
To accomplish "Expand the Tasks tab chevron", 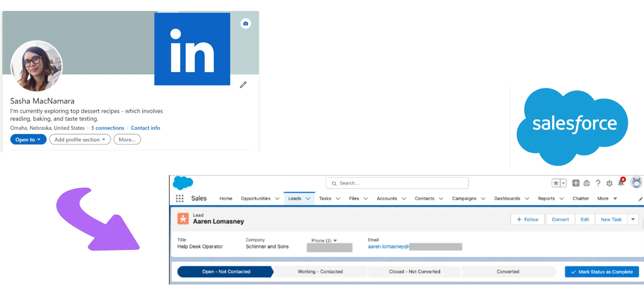I will click(338, 199).
